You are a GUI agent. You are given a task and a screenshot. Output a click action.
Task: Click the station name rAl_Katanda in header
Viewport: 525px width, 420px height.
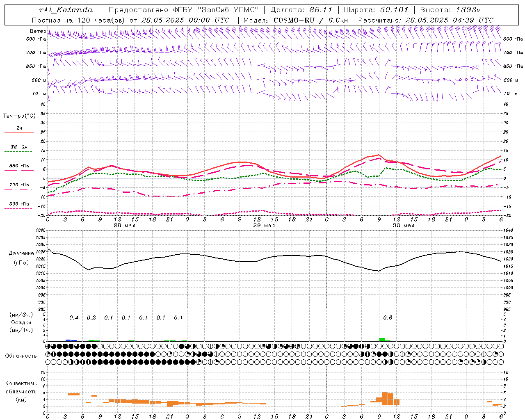pos(65,10)
